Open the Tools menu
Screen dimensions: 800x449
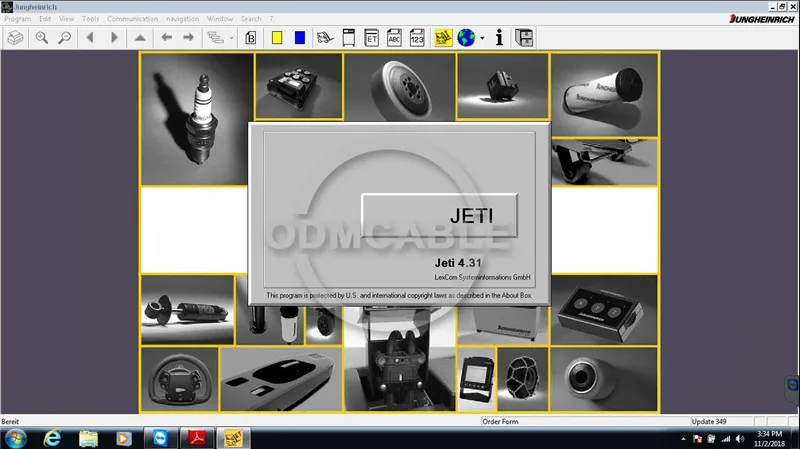click(90, 19)
